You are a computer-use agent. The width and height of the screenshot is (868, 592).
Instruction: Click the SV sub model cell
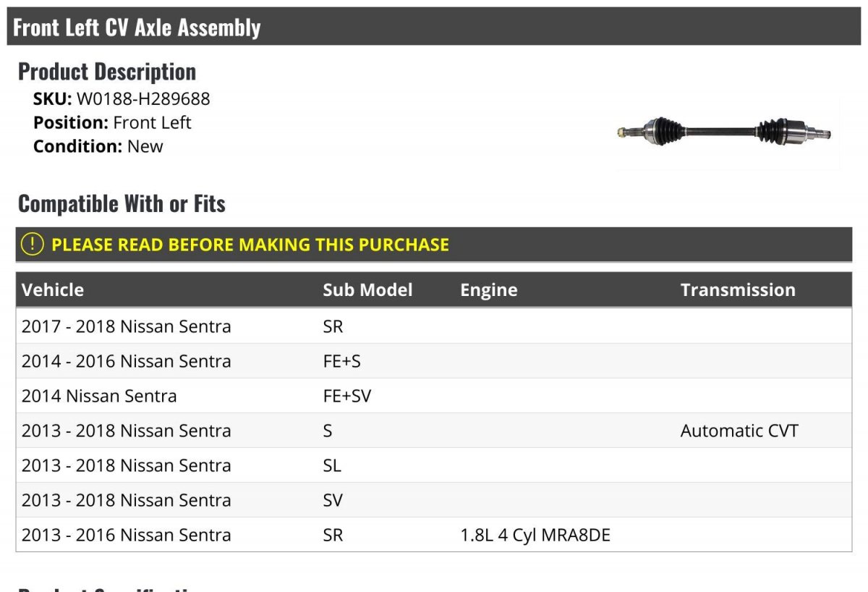333,501
